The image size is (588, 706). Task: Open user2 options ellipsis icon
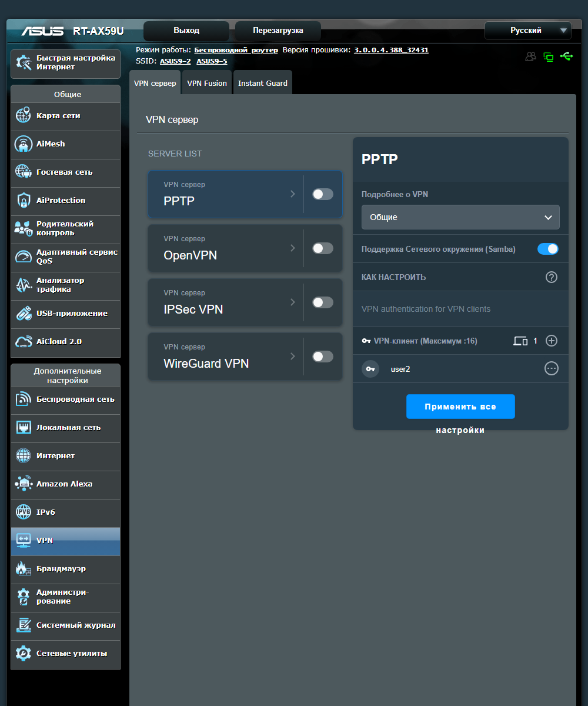(x=552, y=369)
